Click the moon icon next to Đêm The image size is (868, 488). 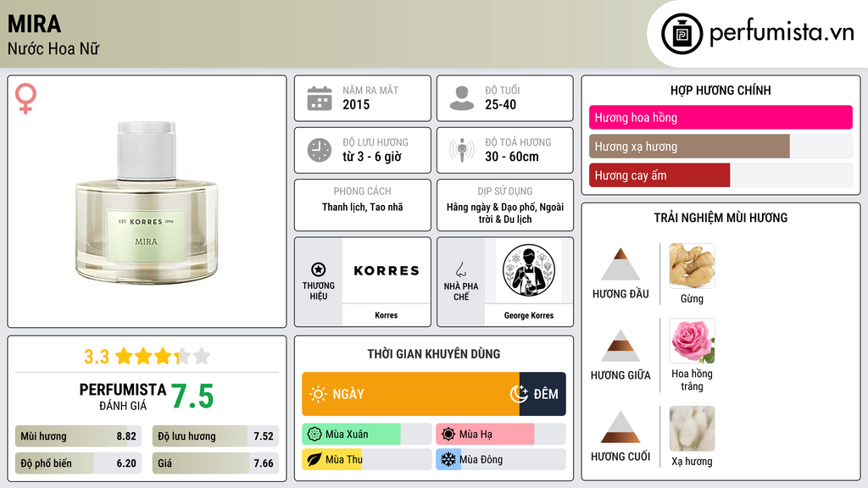point(519,393)
